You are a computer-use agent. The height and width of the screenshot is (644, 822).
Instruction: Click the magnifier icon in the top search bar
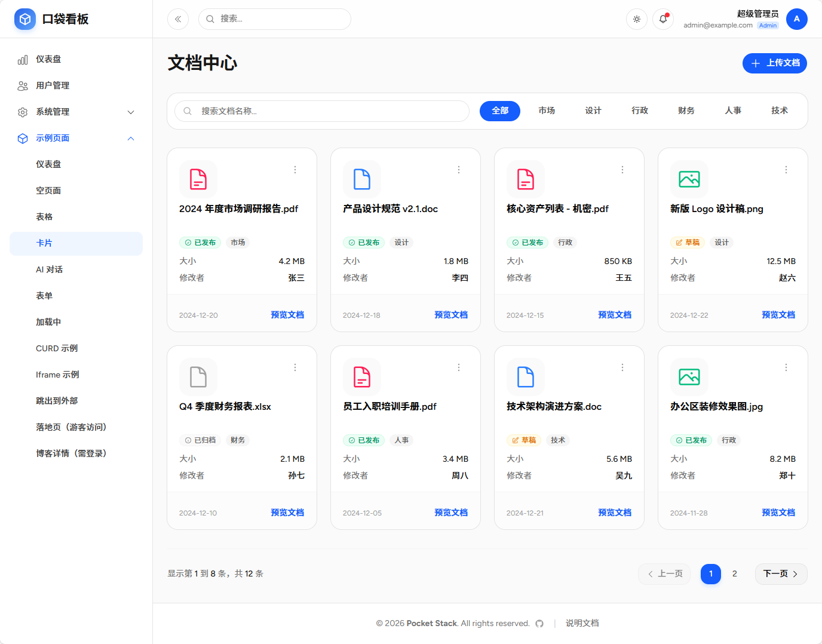(209, 19)
